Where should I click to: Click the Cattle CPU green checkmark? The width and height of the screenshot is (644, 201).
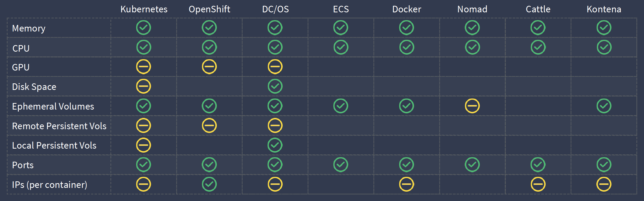point(538,47)
